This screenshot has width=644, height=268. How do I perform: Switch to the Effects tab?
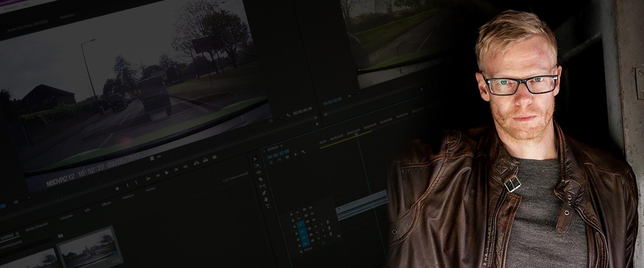pyautogui.click(x=106, y=204)
